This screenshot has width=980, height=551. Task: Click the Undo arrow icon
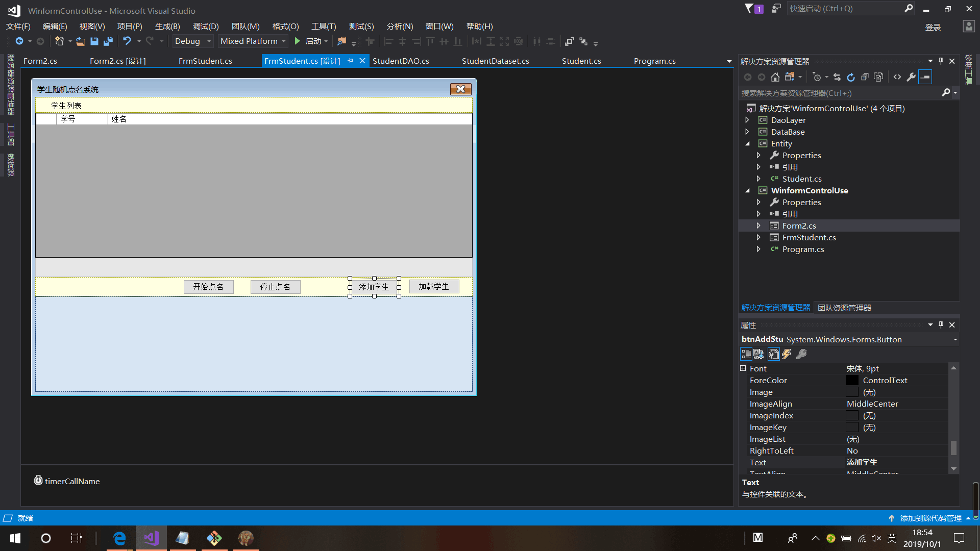click(x=127, y=41)
